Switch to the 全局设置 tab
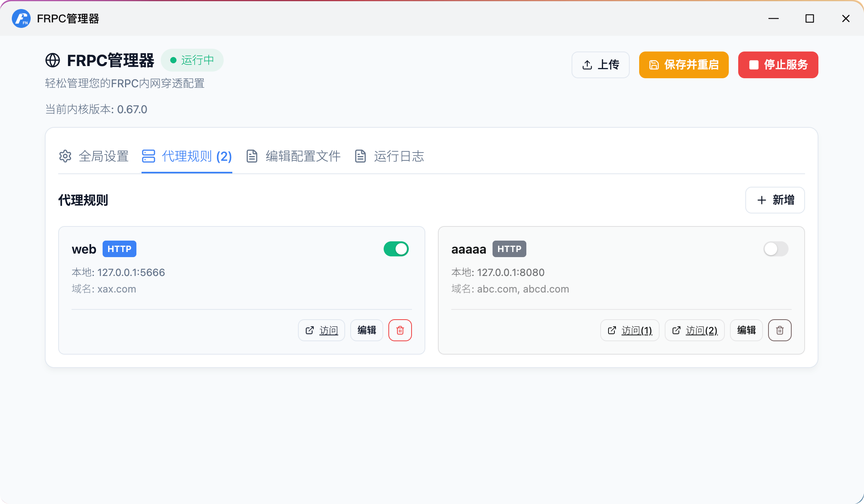Screen dimensions: 864x504 pyautogui.click(x=103, y=156)
